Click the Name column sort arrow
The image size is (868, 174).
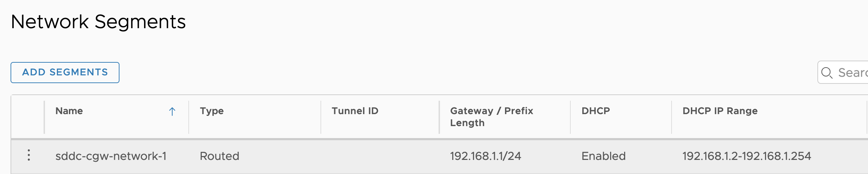point(172,112)
